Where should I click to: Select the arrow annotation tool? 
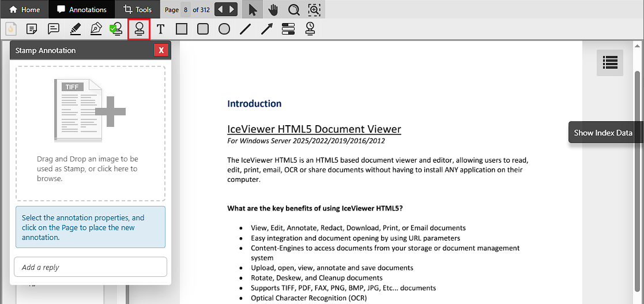pyautogui.click(x=266, y=29)
